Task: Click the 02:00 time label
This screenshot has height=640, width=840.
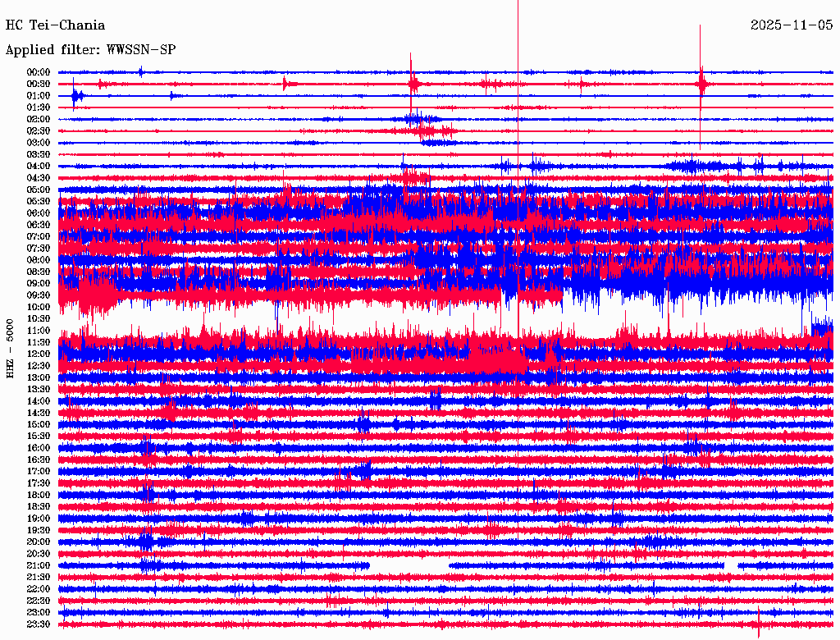Action: [x=39, y=119]
